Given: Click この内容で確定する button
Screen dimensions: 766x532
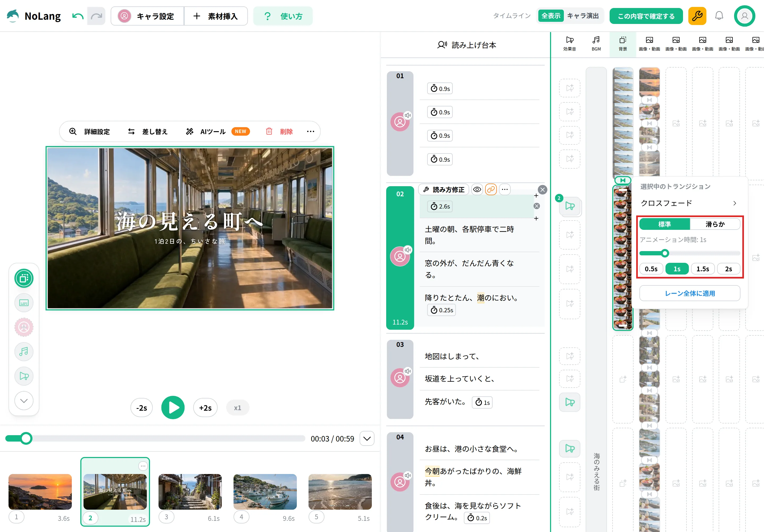Looking at the screenshot, I should pos(646,16).
